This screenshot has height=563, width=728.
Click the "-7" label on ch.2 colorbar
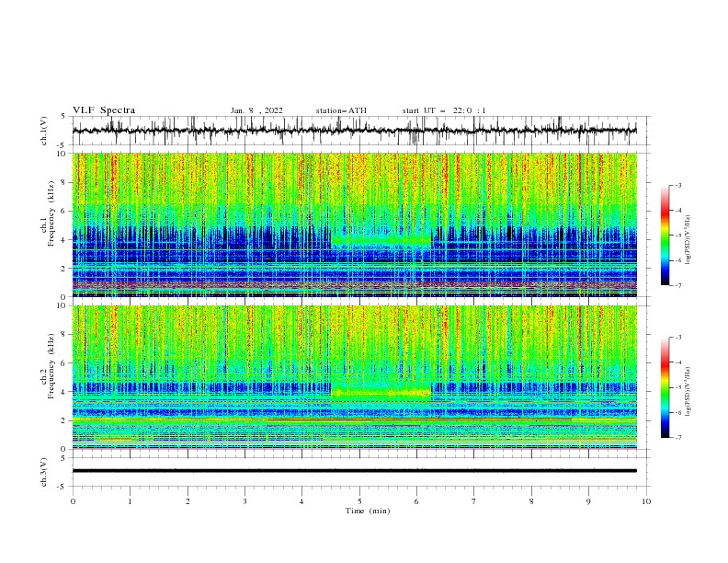[677, 437]
